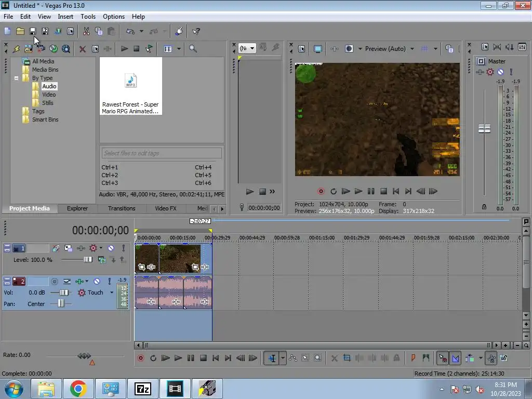Collapse the By Type tree node
Image resolution: width=532 pixels, height=399 pixels.
tap(16, 78)
